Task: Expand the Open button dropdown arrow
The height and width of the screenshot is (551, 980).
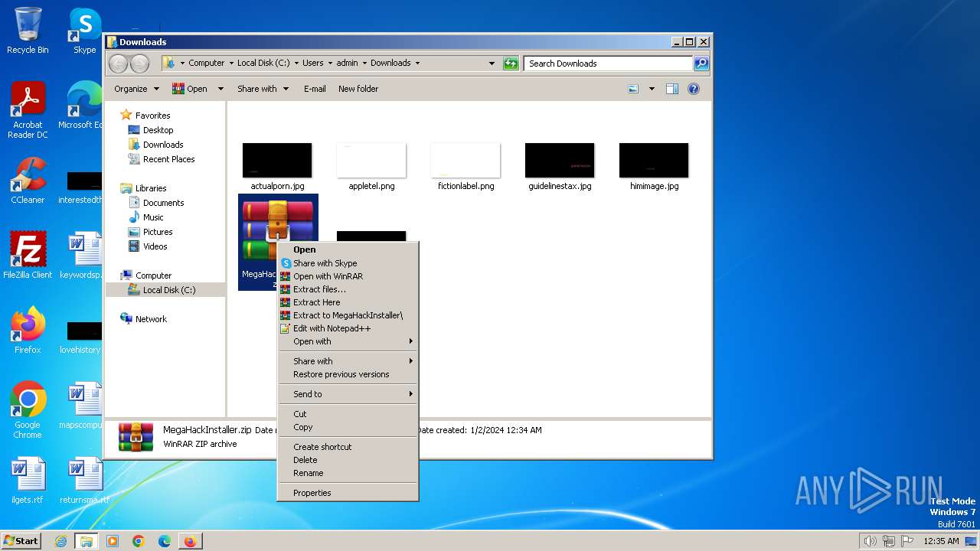Action: 220,89
